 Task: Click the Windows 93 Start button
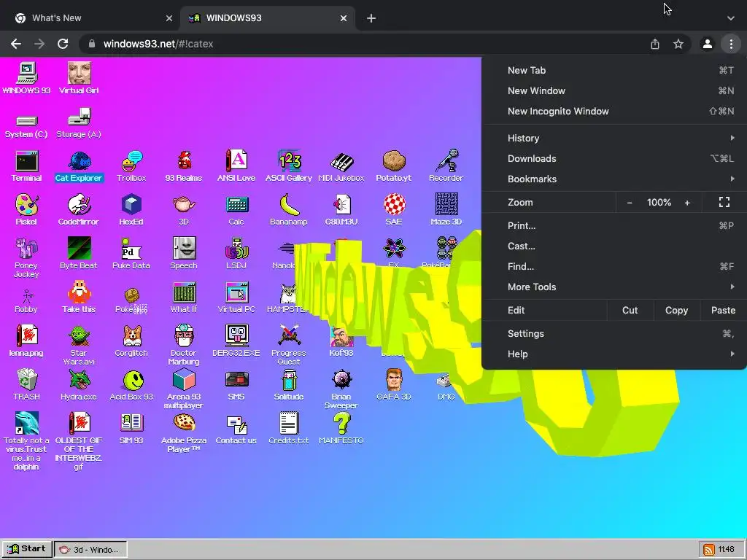pyautogui.click(x=27, y=549)
